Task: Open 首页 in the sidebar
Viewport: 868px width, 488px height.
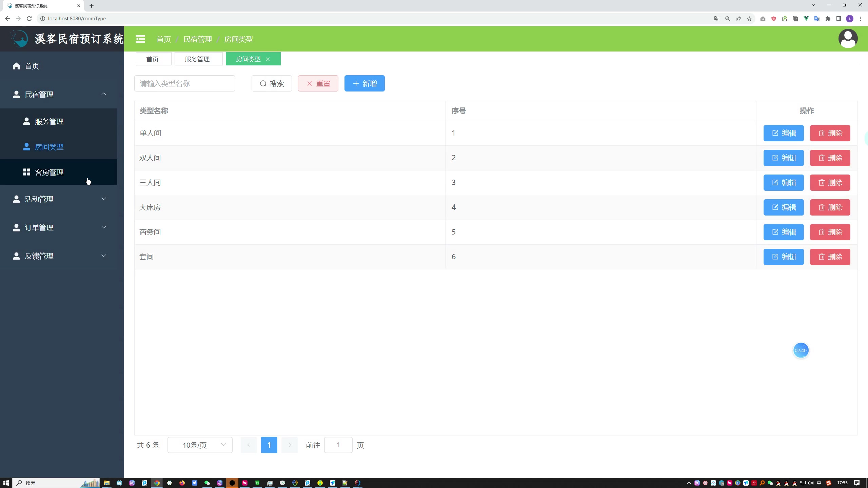Action: [58, 66]
